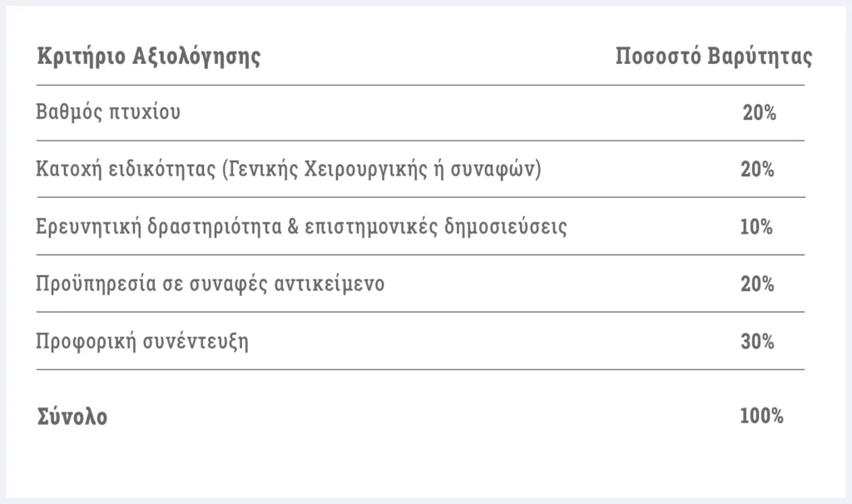
Task: Click the 20% value for Προϋπηρεσία
Action: pos(757,284)
